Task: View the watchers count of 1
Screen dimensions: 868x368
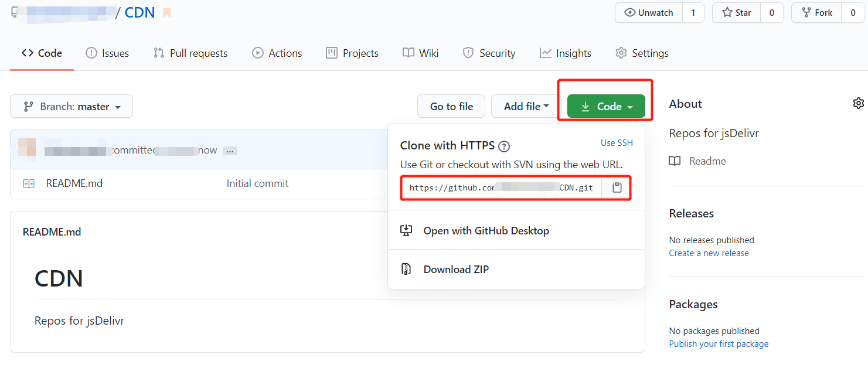Action: (x=693, y=13)
